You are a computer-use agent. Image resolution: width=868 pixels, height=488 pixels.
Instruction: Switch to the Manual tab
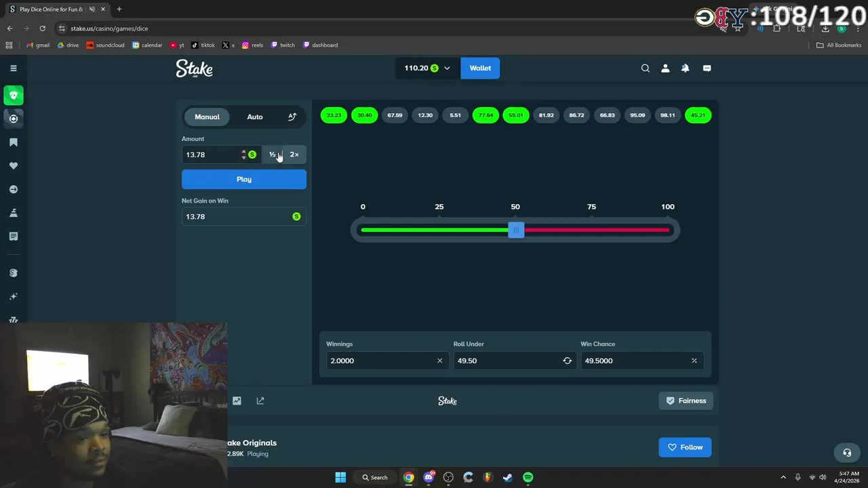point(207,117)
